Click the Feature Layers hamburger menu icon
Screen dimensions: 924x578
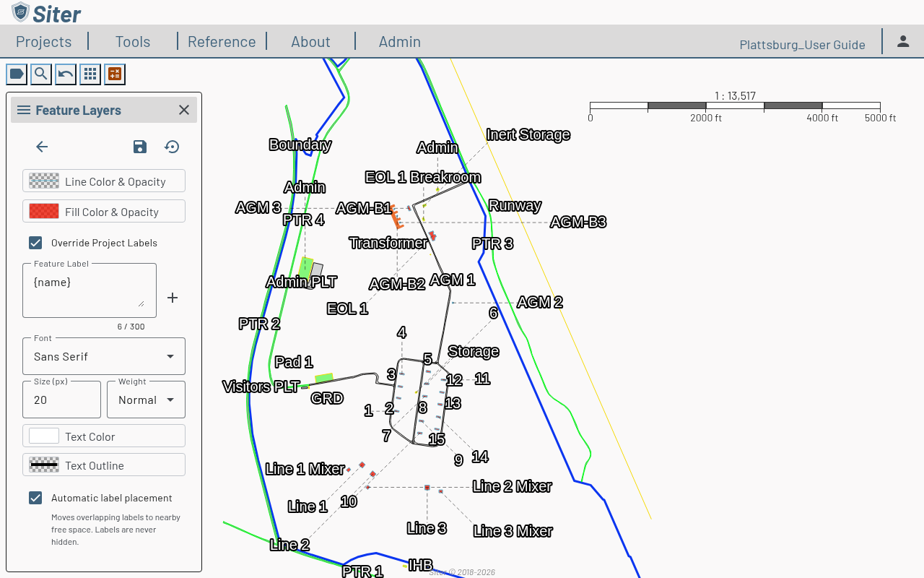point(24,110)
